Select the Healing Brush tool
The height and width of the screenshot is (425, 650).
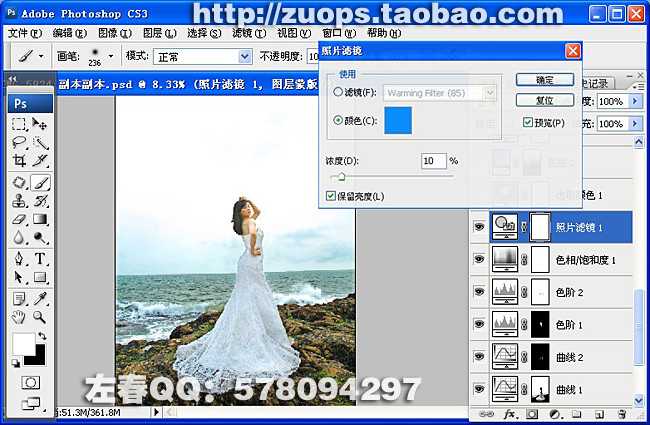(x=19, y=182)
